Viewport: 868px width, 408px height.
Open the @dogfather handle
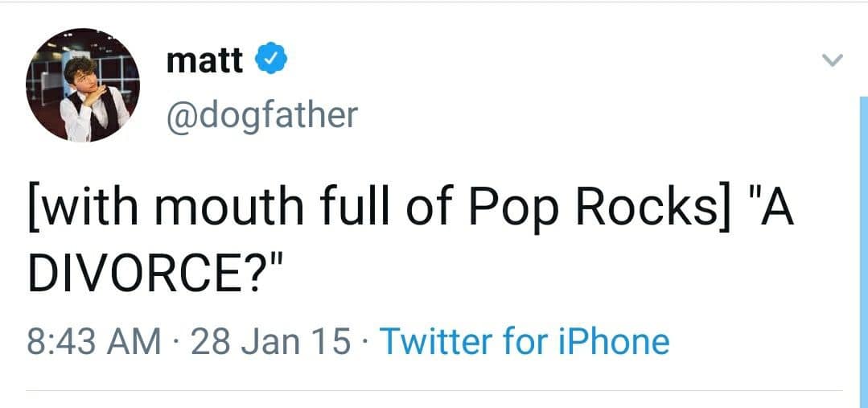tap(261, 115)
